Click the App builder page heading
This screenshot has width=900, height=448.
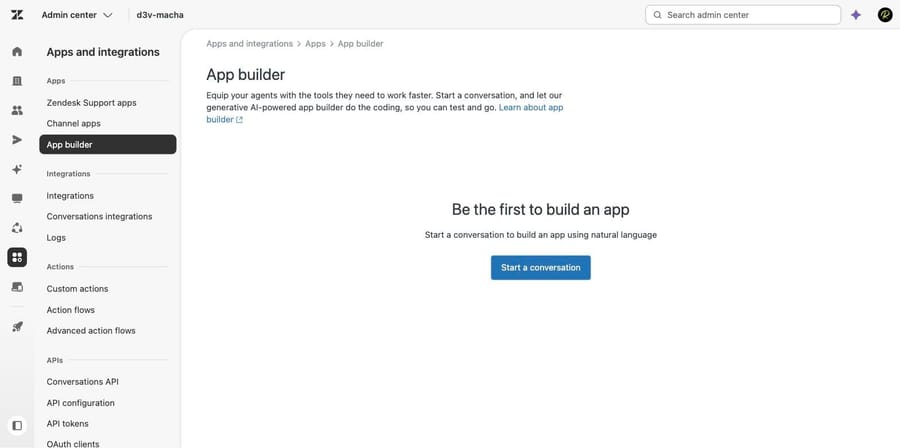point(246,75)
